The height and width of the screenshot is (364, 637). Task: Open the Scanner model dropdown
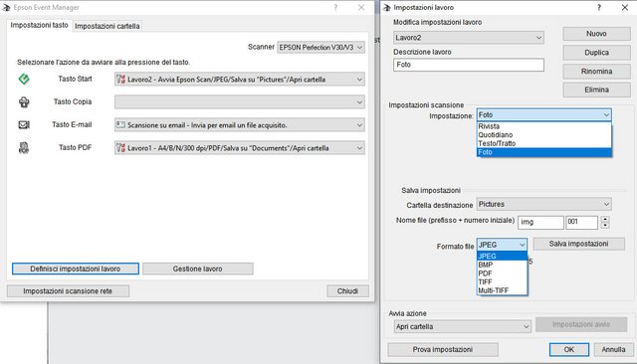[320, 47]
